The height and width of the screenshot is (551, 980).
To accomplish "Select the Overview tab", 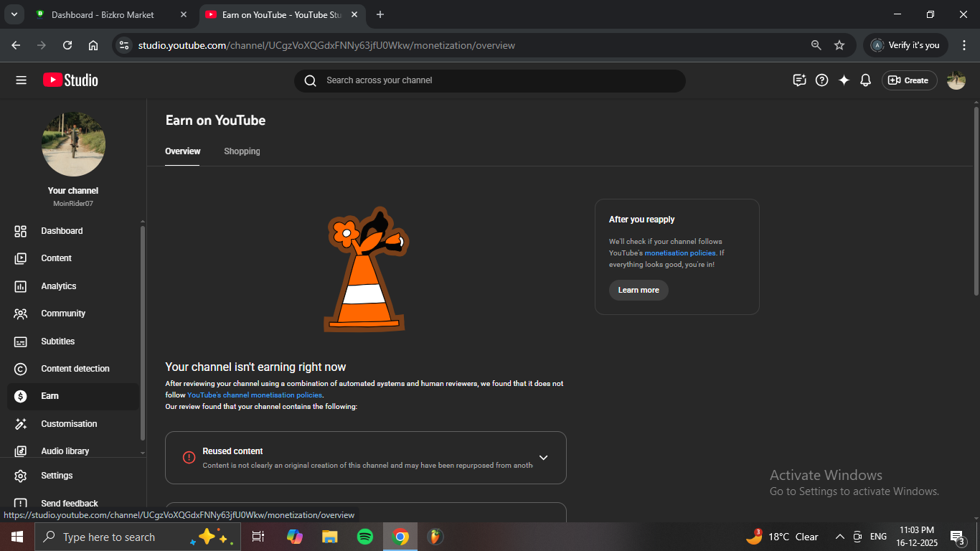I will click(182, 151).
